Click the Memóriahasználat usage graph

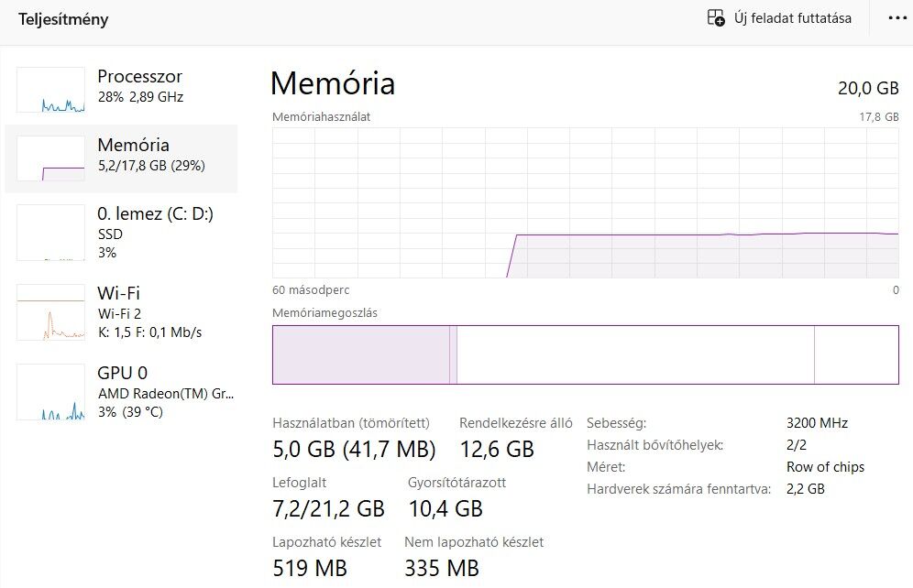tap(585, 202)
